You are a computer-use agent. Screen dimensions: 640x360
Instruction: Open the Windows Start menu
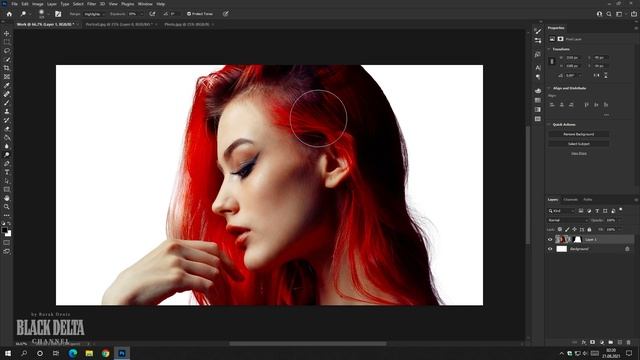point(7,353)
